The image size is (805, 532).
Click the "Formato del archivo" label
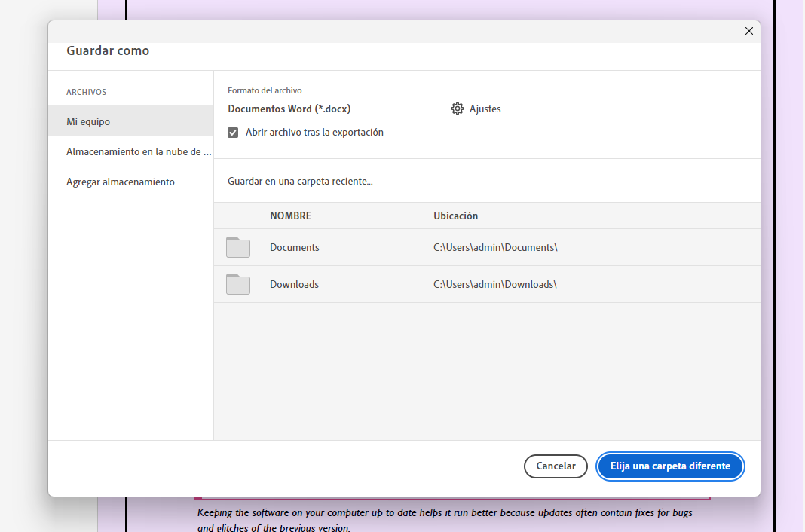pos(265,90)
